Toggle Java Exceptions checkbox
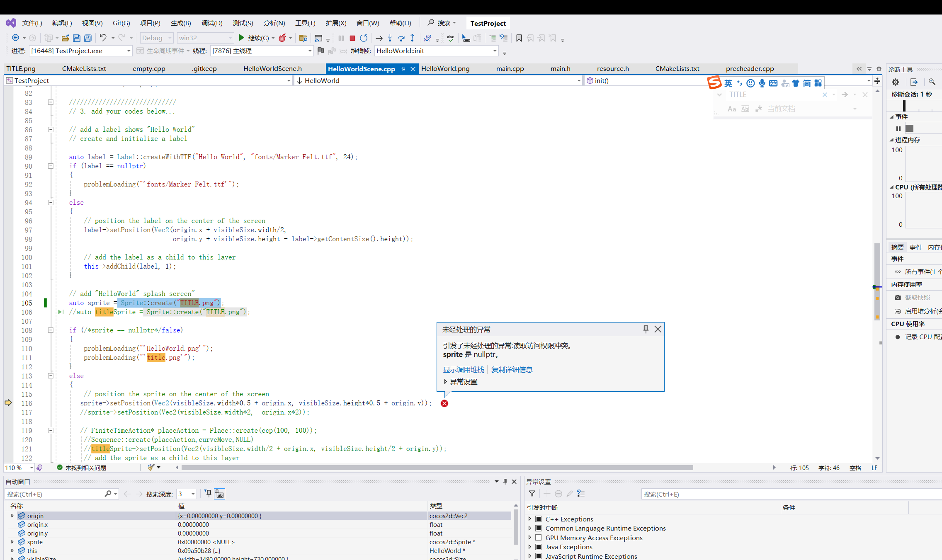 click(538, 547)
